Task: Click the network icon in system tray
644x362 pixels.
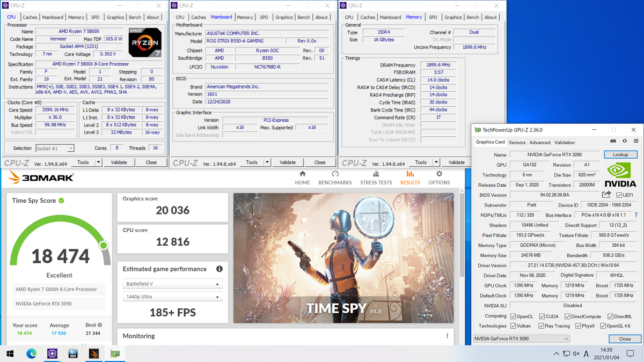Action: coord(566,353)
